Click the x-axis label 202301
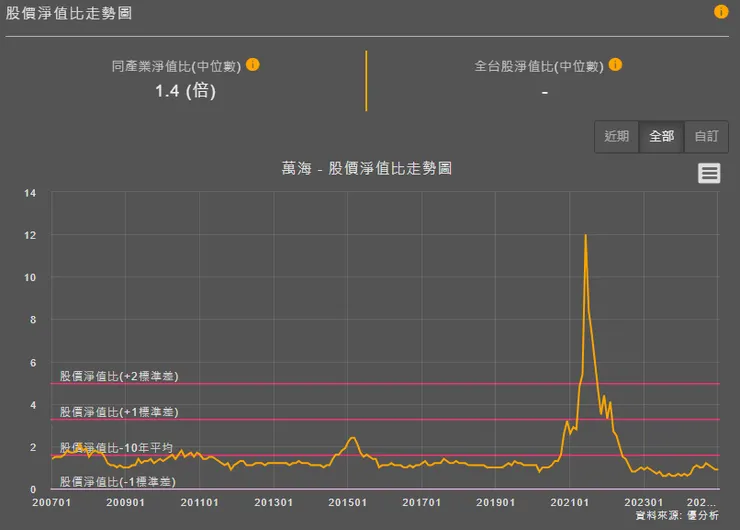 click(644, 503)
